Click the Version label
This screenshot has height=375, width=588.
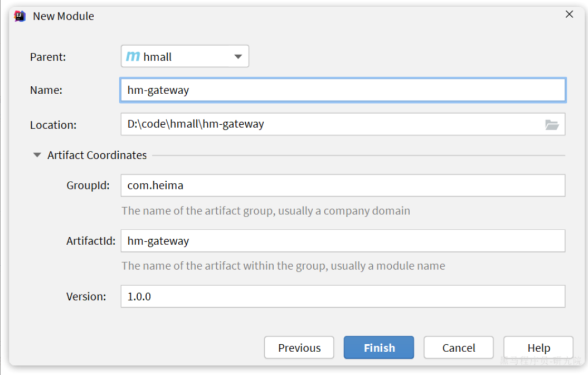[x=86, y=296]
